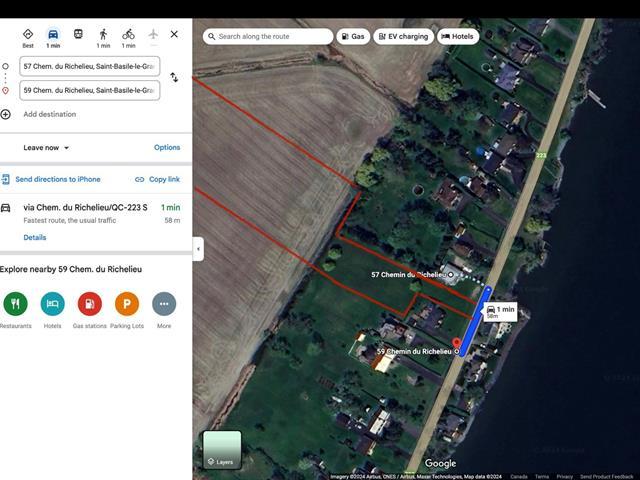Open the Leave now dropdown

click(46, 148)
